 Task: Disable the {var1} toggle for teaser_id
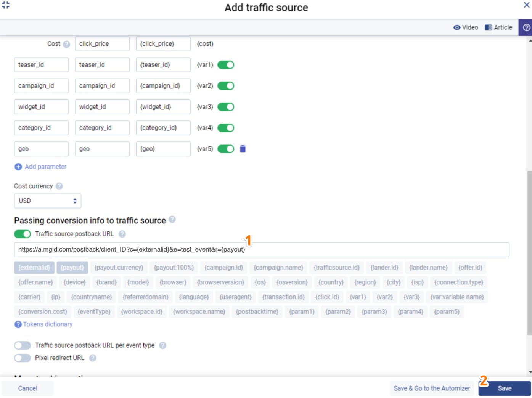225,64
